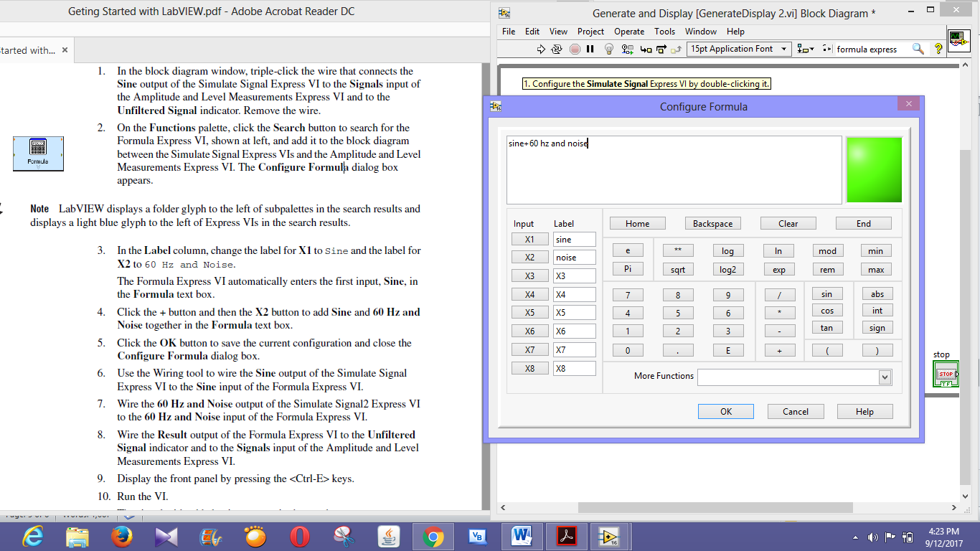
Task: Enable Highlight Execution lightbulb
Action: [608, 49]
